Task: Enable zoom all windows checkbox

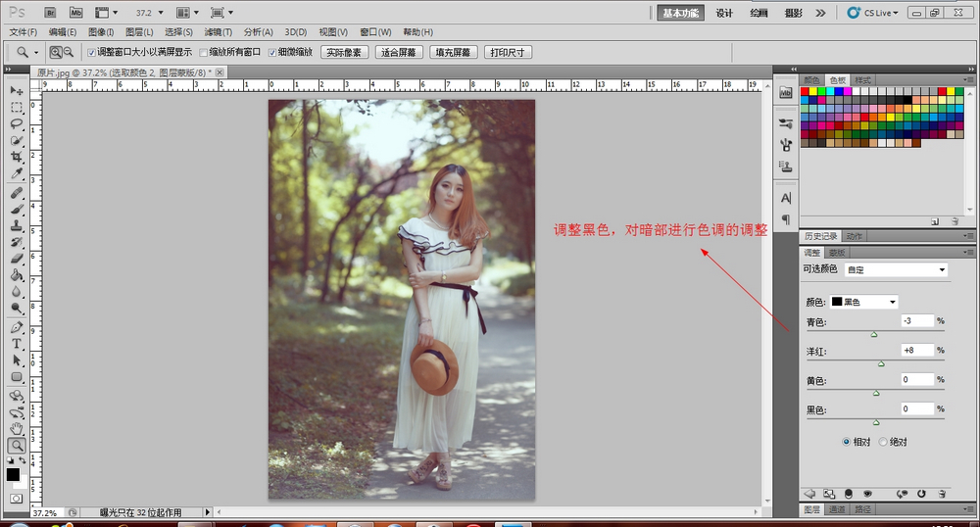Action: click(203, 53)
